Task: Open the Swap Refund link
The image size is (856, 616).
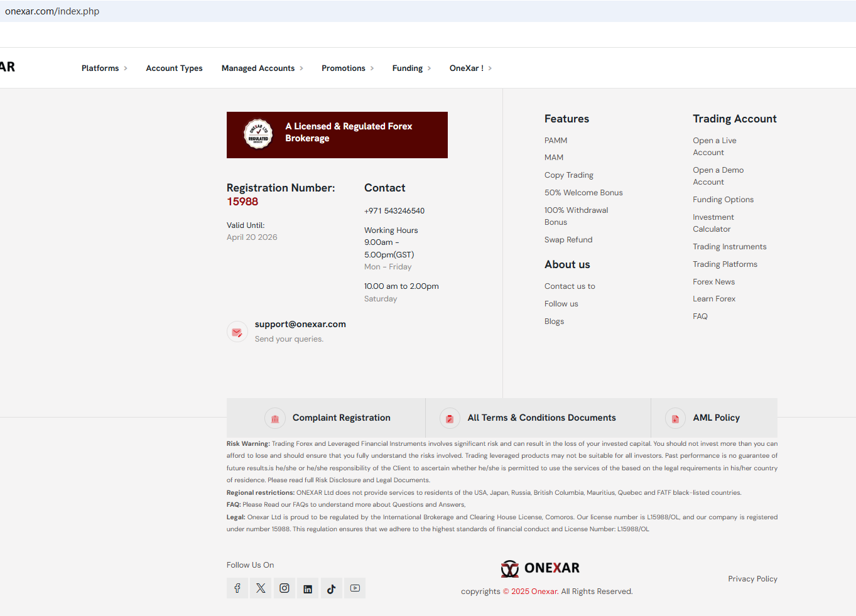Action: pyautogui.click(x=568, y=240)
